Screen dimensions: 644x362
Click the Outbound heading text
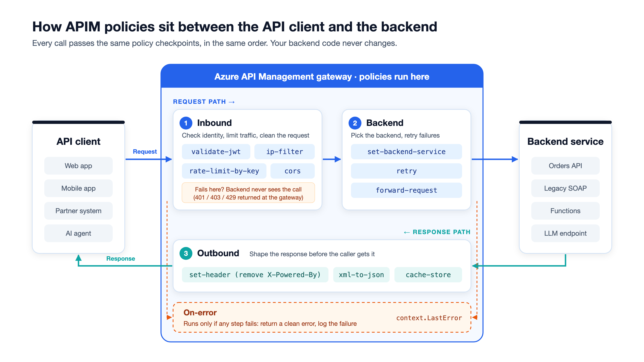(x=218, y=253)
